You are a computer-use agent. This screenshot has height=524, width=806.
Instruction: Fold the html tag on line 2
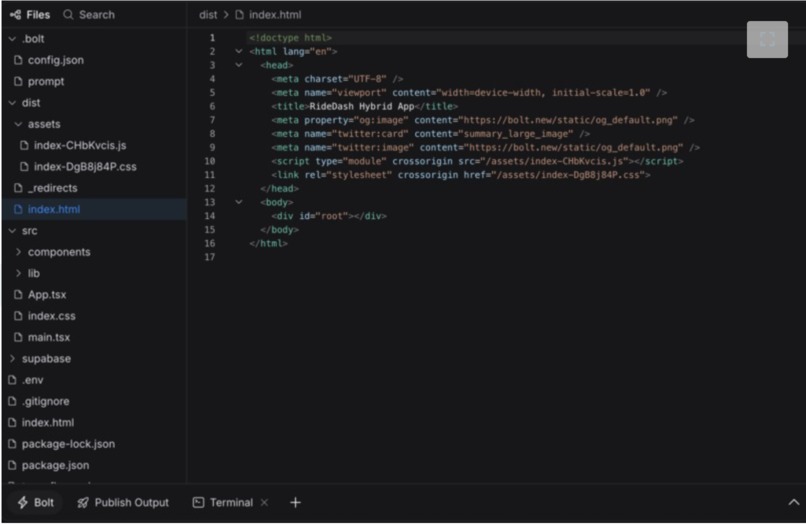click(x=239, y=51)
